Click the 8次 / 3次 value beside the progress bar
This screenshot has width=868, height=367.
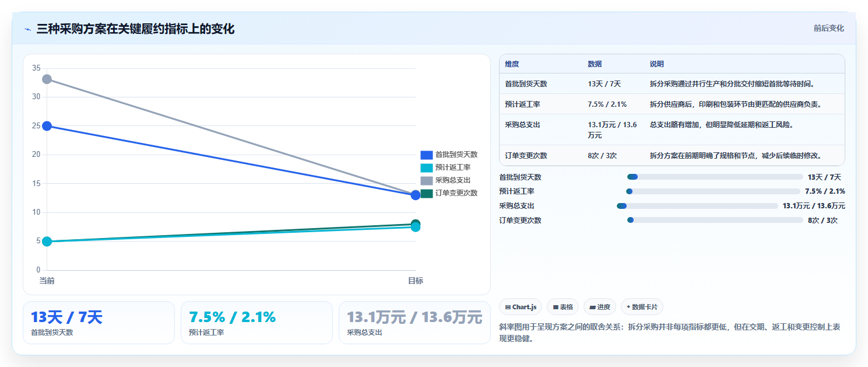(823, 220)
